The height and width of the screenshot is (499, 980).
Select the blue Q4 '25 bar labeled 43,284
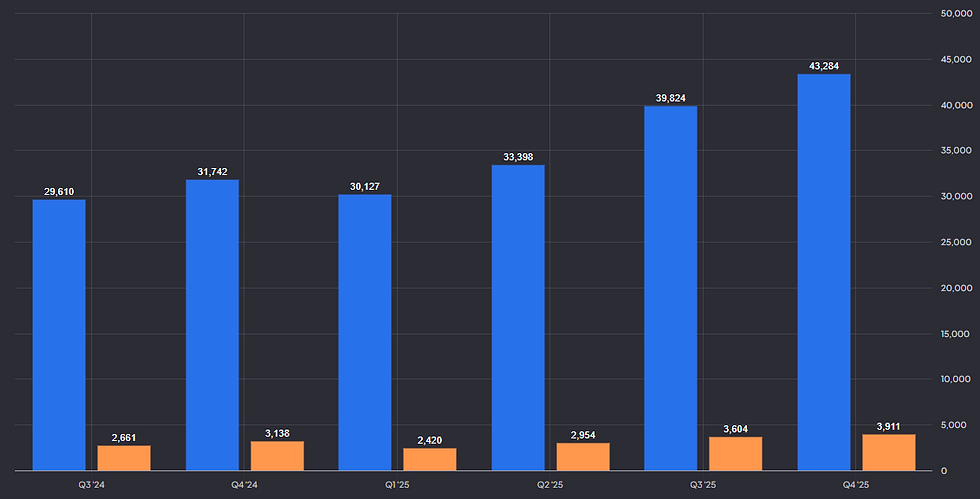click(x=824, y=272)
